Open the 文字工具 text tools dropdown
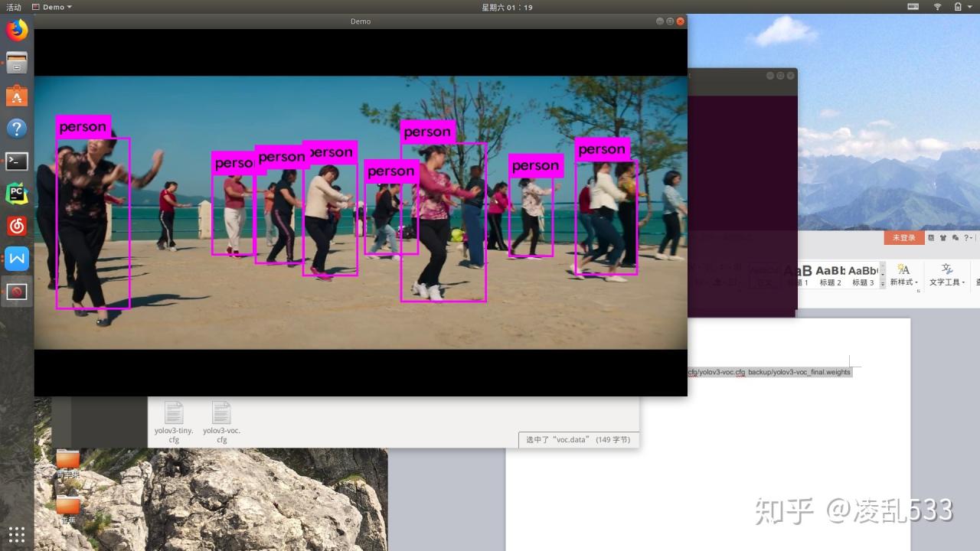The image size is (980, 551). pos(947,275)
